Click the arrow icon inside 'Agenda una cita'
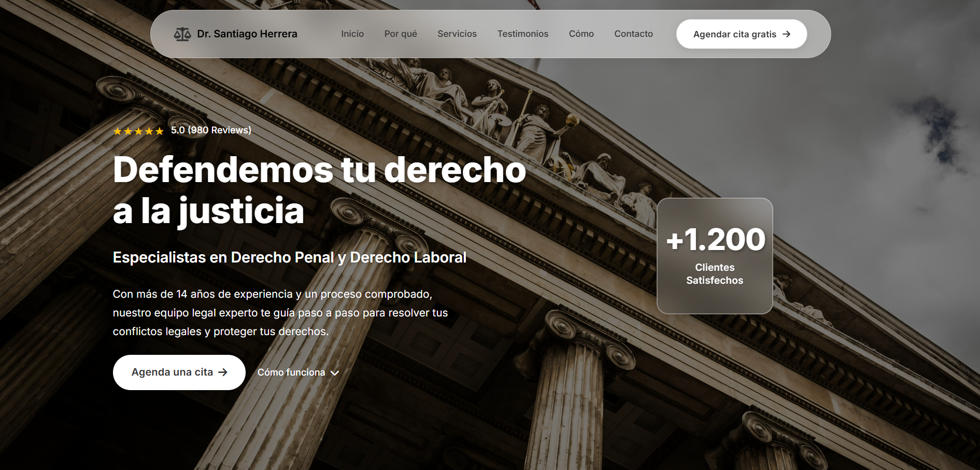 [223, 372]
